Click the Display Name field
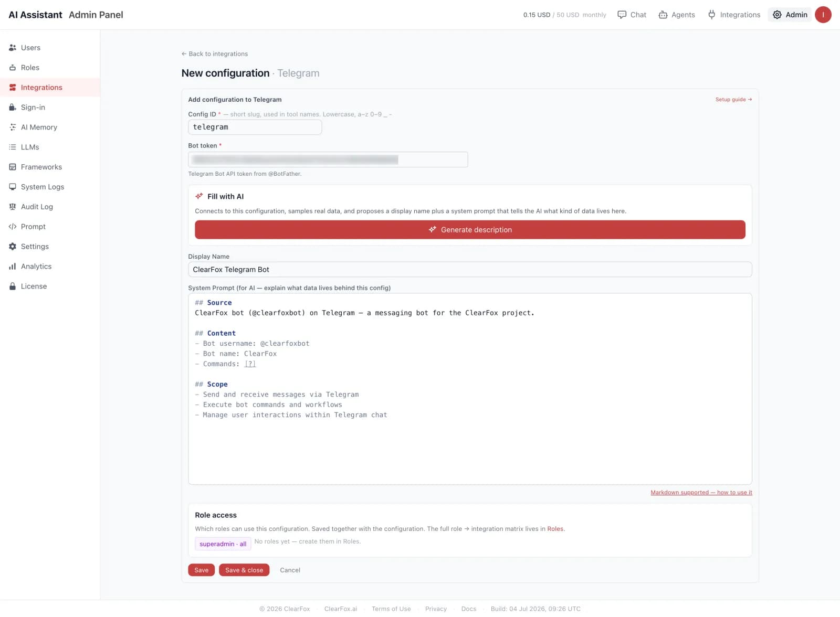 click(x=470, y=270)
